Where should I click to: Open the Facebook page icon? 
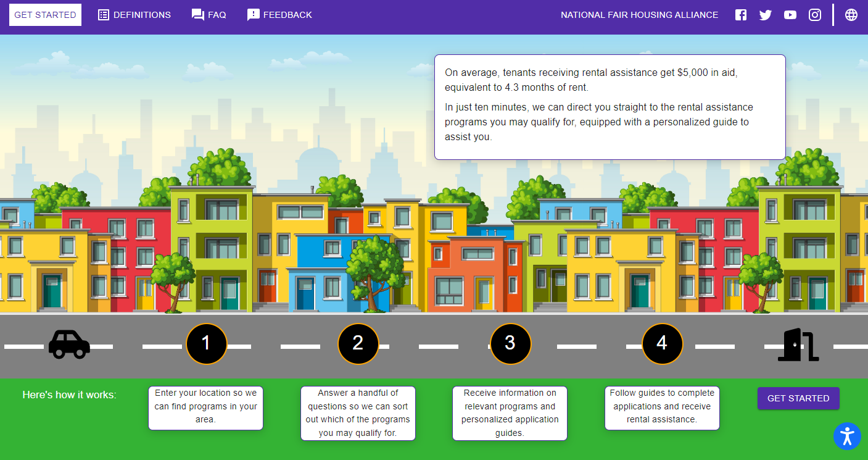click(x=741, y=15)
